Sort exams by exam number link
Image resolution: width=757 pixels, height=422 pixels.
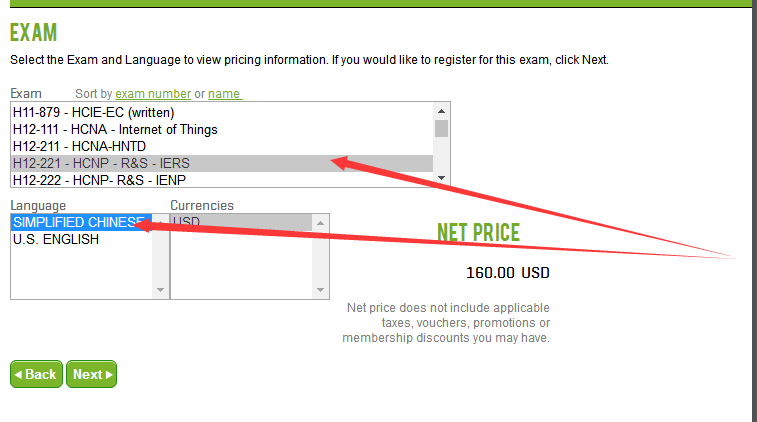153,94
